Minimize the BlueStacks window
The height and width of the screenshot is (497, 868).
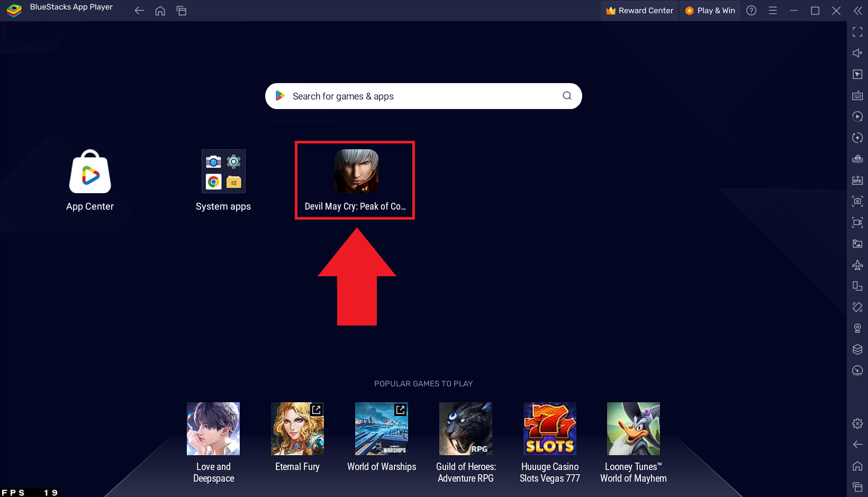tap(794, 11)
